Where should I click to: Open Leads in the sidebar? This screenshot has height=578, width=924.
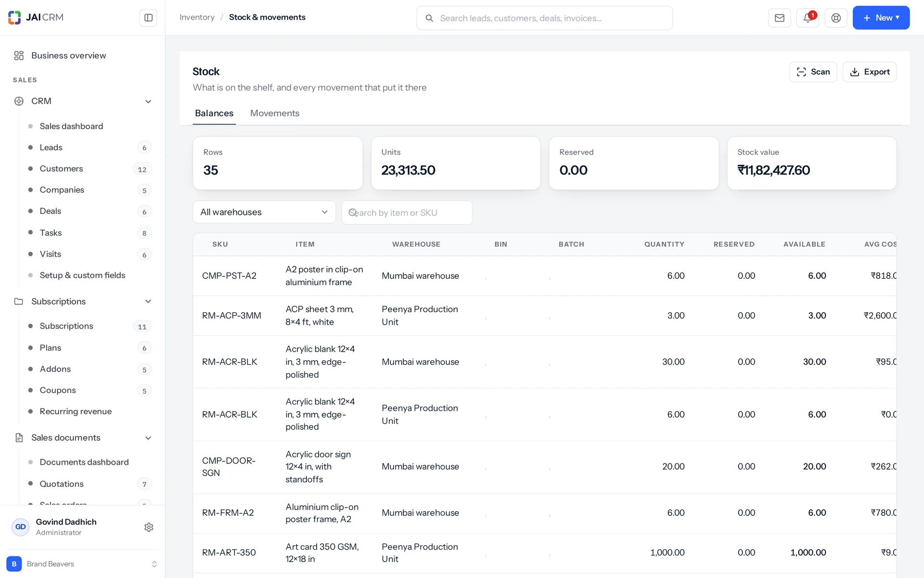tap(90, 147)
